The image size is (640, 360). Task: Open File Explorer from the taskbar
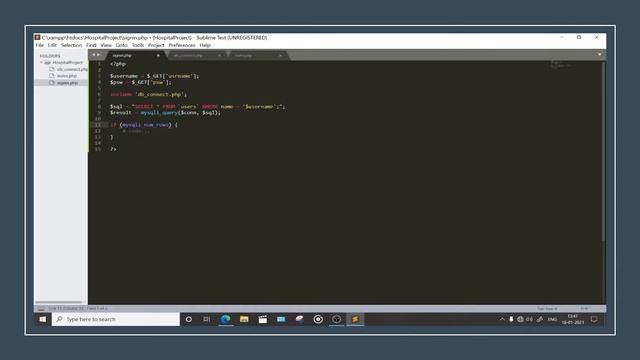[244, 319]
